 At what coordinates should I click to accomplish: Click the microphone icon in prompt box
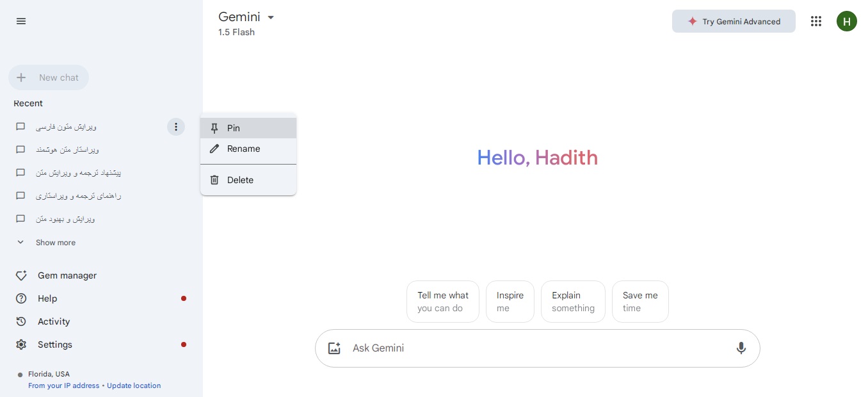click(x=741, y=348)
